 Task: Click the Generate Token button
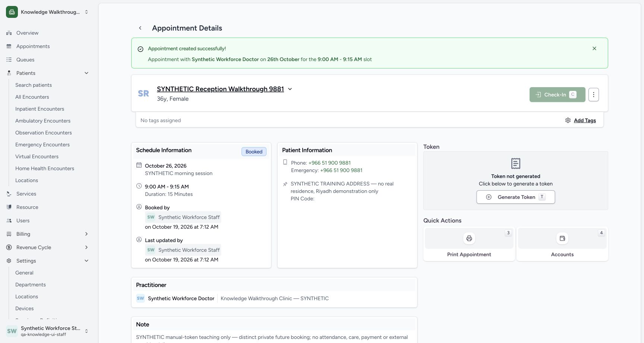click(x=515, y=197)
